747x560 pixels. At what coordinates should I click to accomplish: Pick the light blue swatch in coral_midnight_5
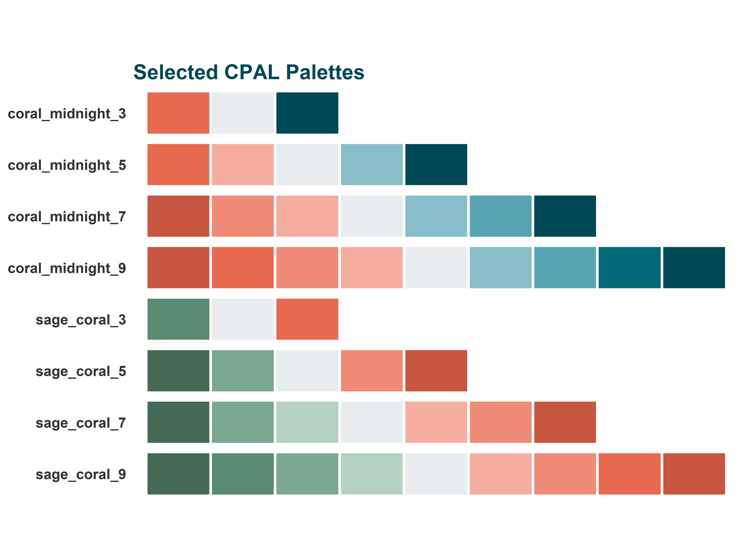pyautogui.click(x=371, y=165)
